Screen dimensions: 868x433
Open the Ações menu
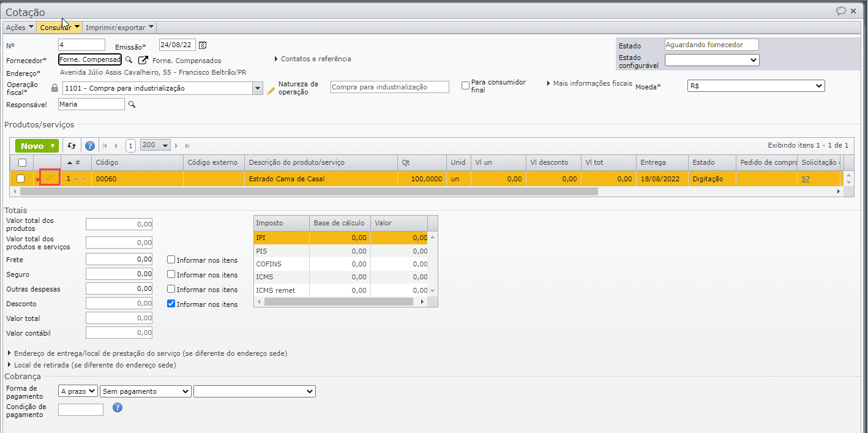coord(20,28)
